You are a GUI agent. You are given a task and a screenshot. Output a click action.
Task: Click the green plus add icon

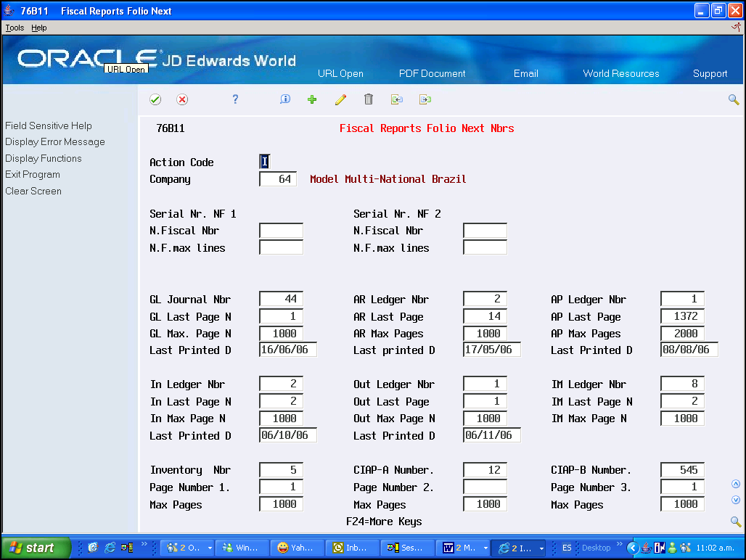pos(312,99)
